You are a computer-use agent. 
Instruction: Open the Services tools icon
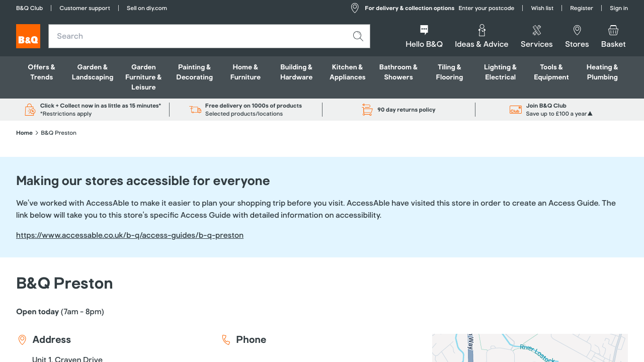pyautogui.click(x=536, y=30)
